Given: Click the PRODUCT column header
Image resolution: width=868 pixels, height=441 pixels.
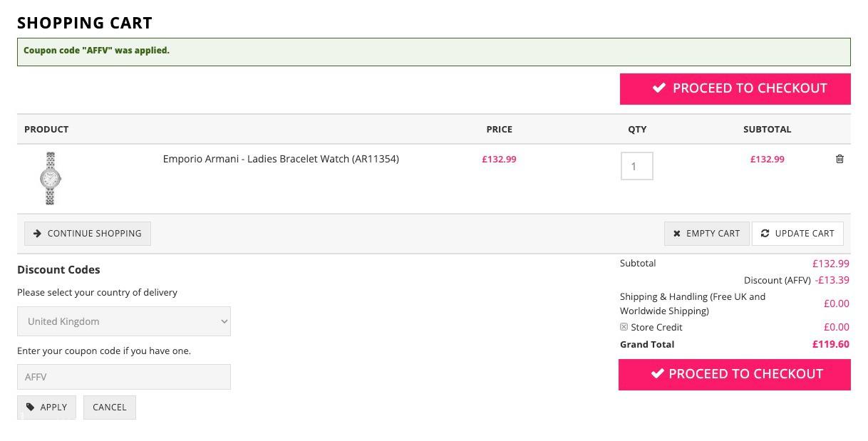Looking at the screenshot, I should tap(46, 129).
